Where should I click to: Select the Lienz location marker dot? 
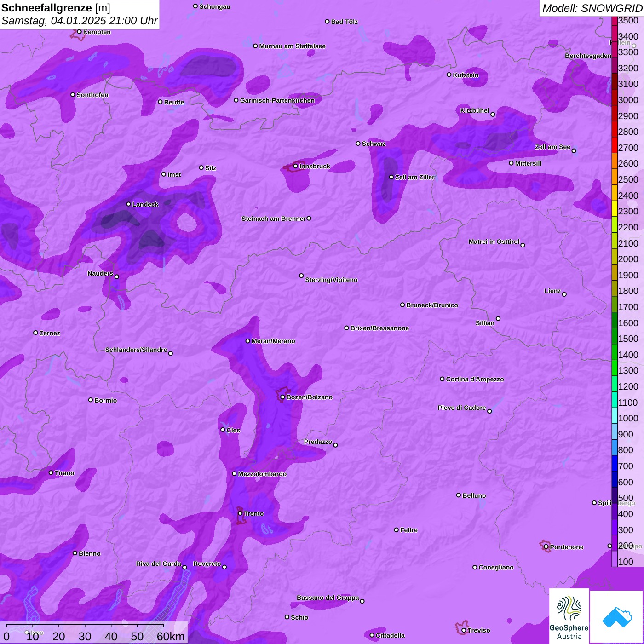[x=564, y=294]
